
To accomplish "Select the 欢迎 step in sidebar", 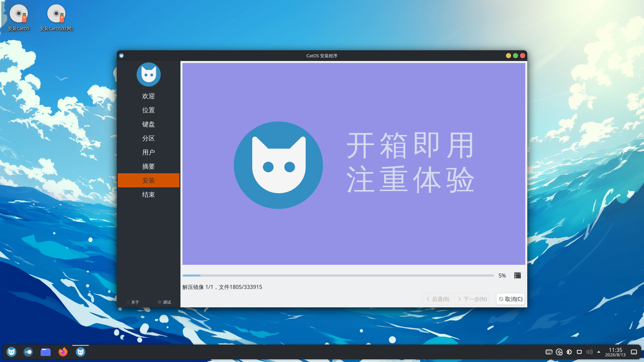I will click(149, 96).
